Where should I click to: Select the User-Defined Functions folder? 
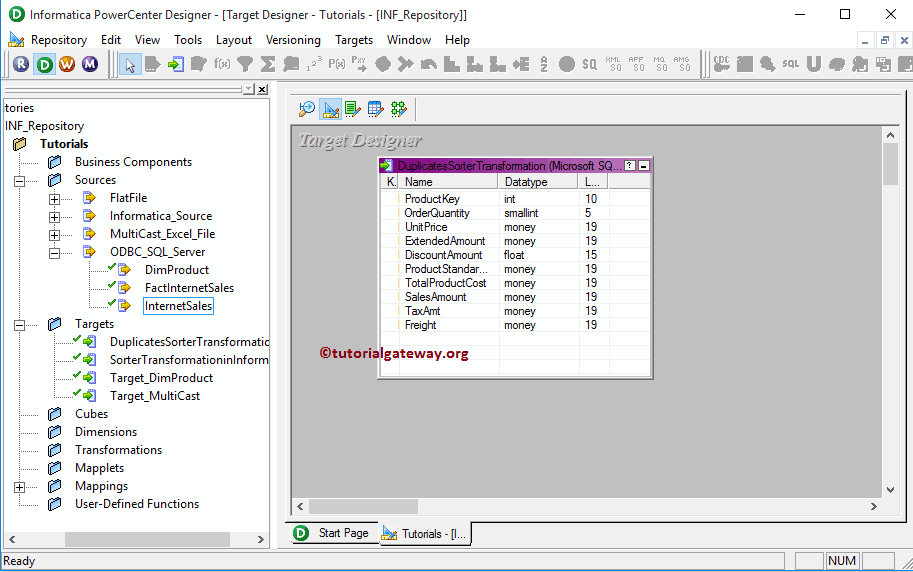137,504
